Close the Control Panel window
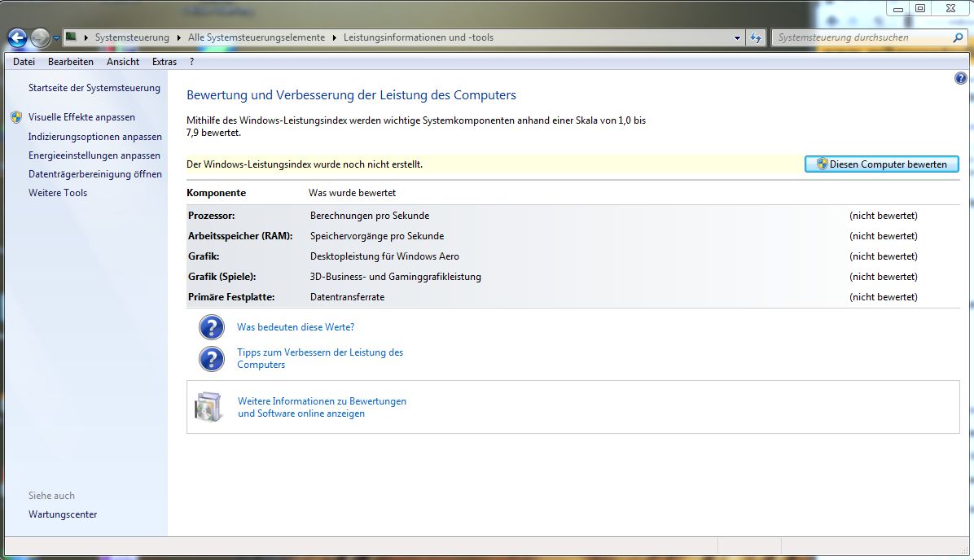 [950, 9]
